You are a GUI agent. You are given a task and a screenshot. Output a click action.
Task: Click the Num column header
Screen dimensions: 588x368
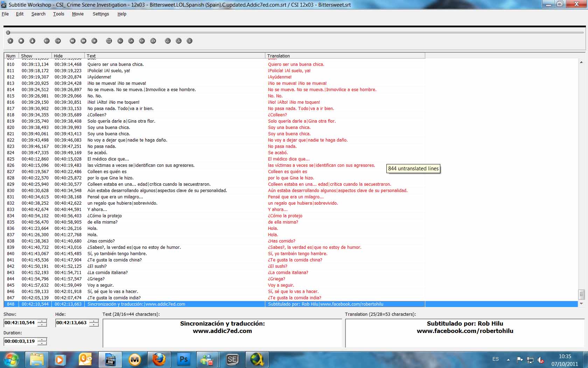point(11,56)
